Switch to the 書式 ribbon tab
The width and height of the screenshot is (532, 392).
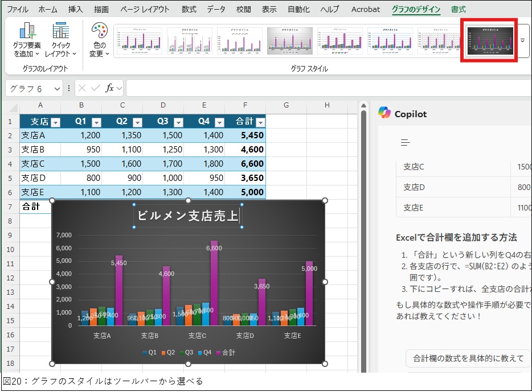pyautogui.click(x=458, y=9)
